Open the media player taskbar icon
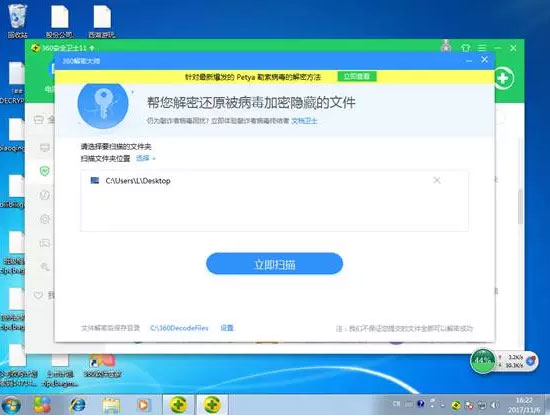This screenshot has height=416, width=550. coord(143,405)
